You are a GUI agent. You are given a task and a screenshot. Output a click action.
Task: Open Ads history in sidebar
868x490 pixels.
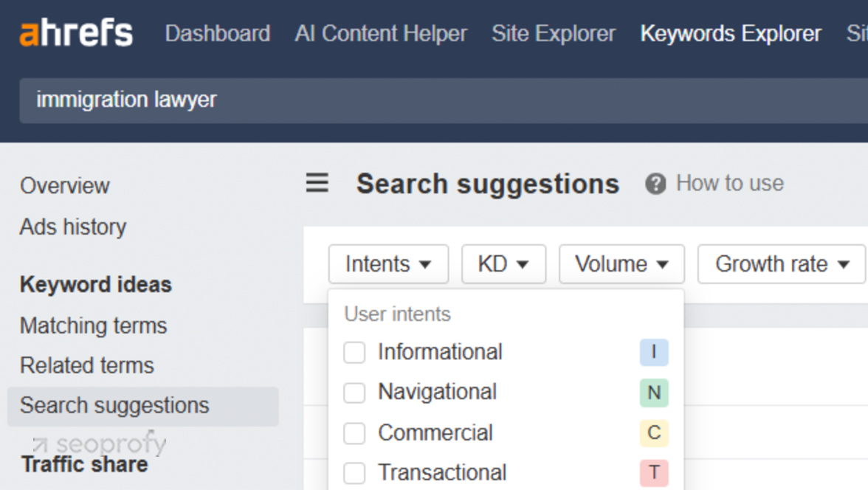73,227
